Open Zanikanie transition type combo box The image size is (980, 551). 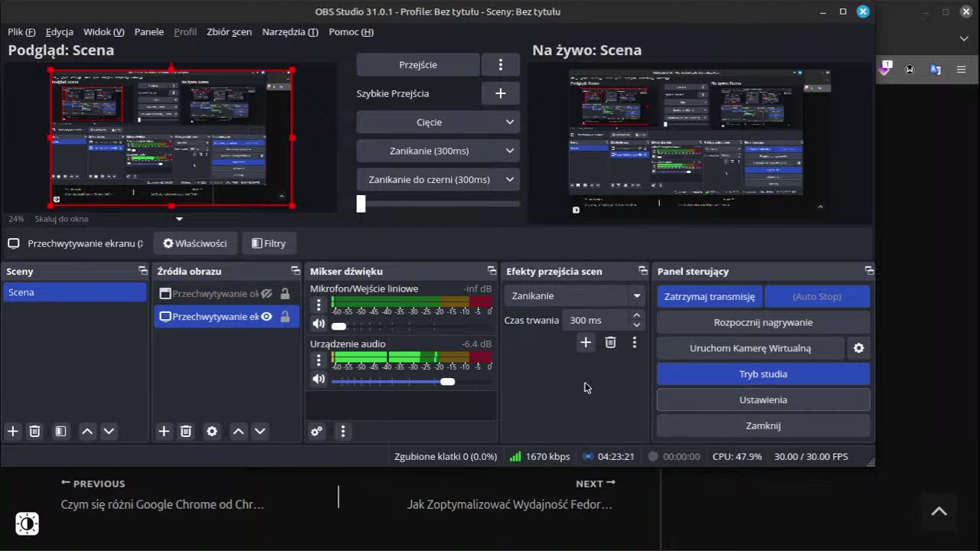(x=573, y=296)
